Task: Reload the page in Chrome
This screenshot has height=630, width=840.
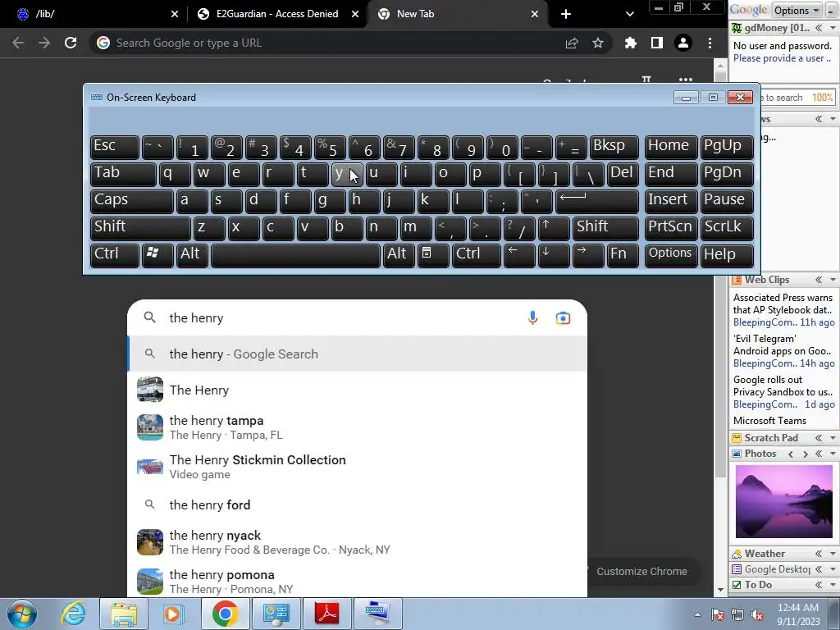Action: point(71,43)
